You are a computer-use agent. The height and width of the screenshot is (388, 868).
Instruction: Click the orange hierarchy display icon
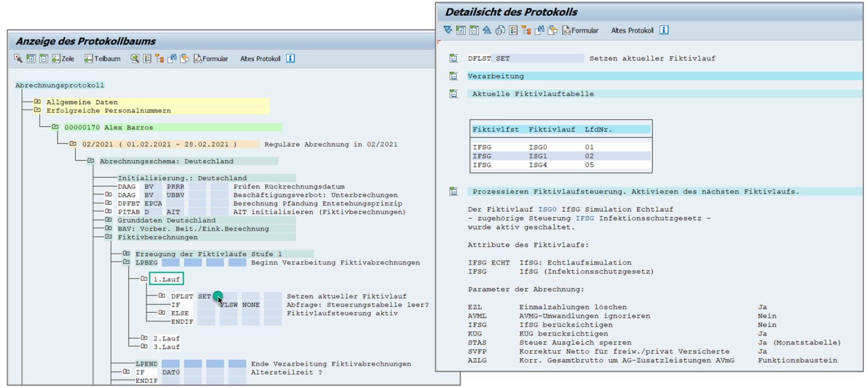[160, 58]
